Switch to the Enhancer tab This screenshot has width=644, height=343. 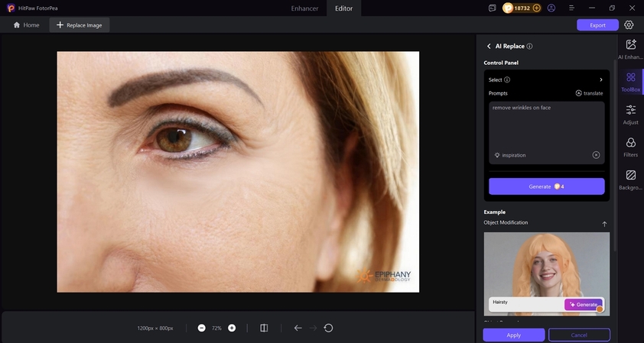tap(304, 8)
